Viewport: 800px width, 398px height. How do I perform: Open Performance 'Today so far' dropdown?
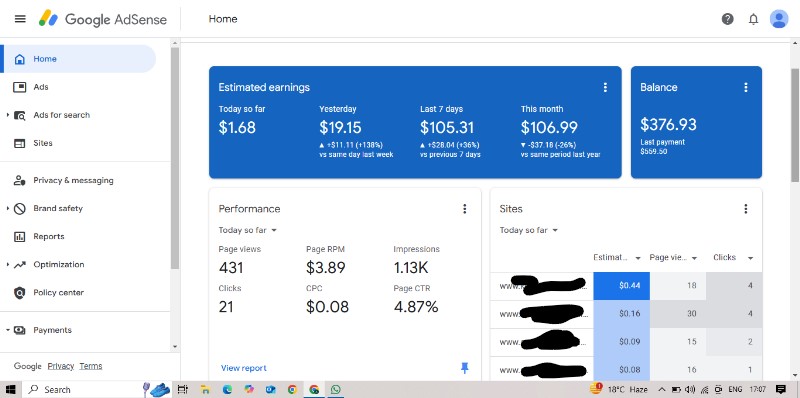[x=247, y=230]
